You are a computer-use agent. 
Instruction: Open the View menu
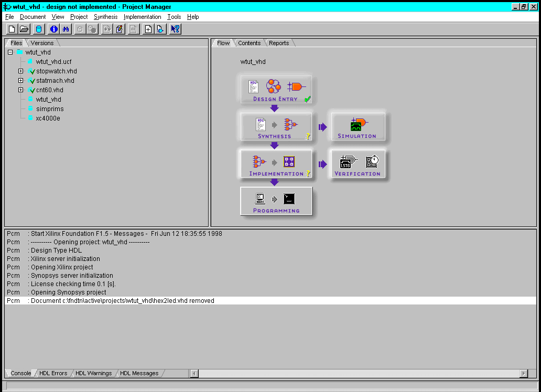pyautogui.click(x=58, y=17)
